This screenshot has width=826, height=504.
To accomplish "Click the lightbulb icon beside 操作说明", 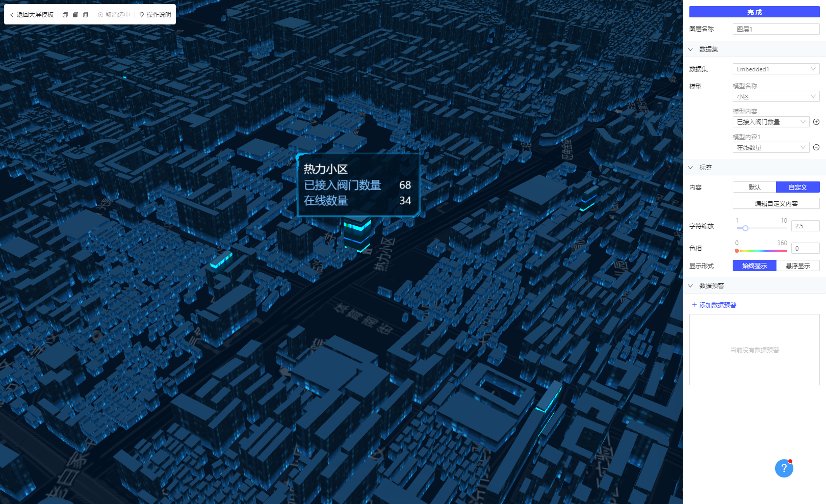I will tap(142, 15).
